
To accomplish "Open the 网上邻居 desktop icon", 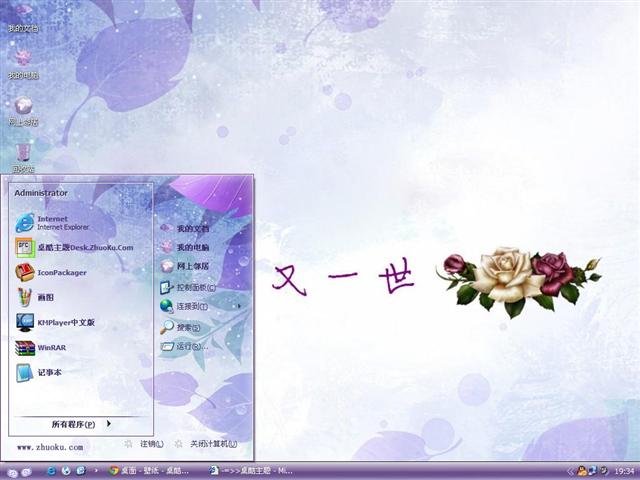I will pos(23,111).
